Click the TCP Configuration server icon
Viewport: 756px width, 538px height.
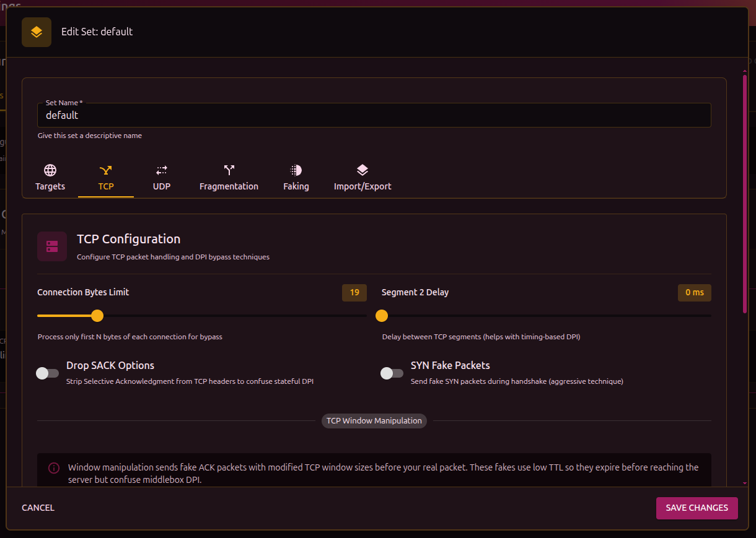pos(52,246)
